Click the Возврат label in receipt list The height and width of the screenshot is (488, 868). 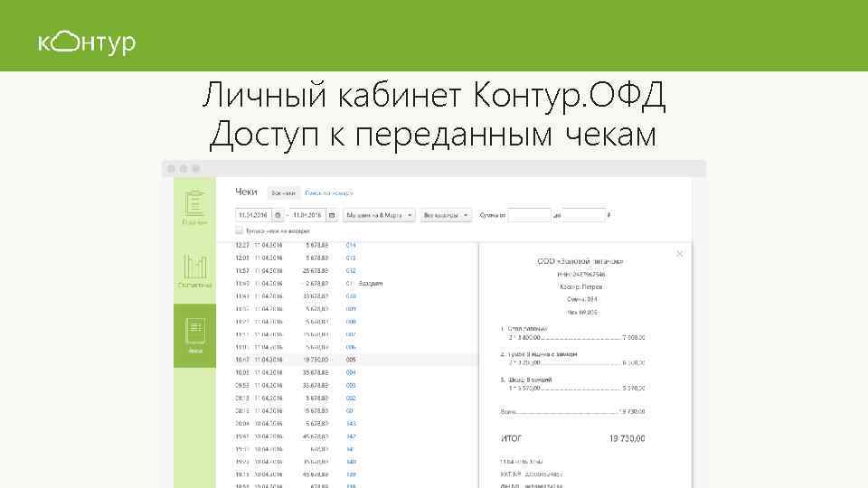click(371, 283)
